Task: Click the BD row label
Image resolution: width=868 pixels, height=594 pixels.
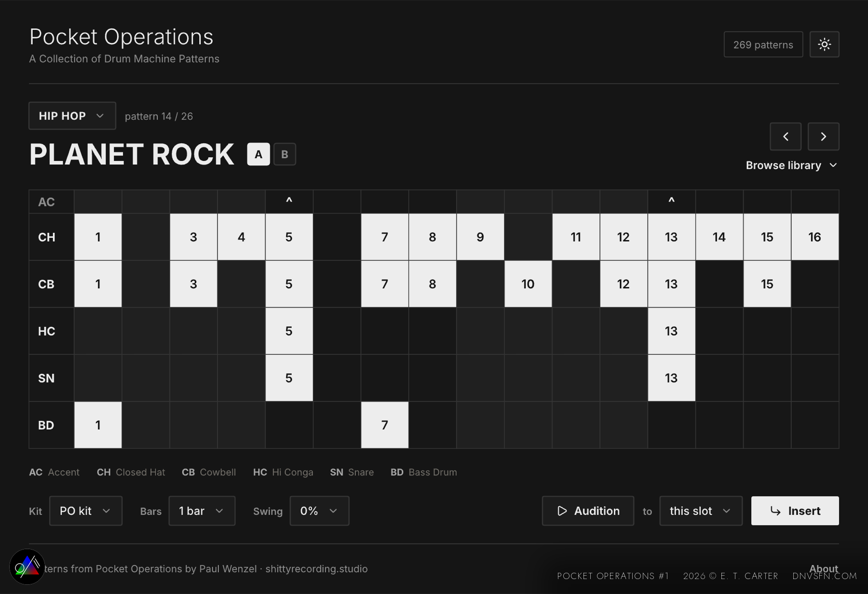Action: coord(46,425)
